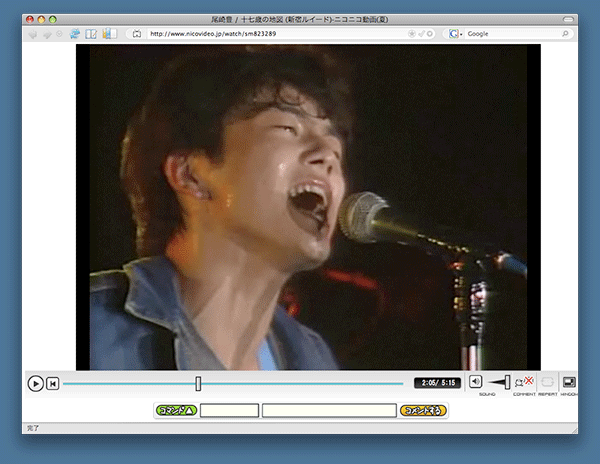Screen dimensions: 600x464
Task: Submit with yellow コメントする button
Action: tap(423, 410)
